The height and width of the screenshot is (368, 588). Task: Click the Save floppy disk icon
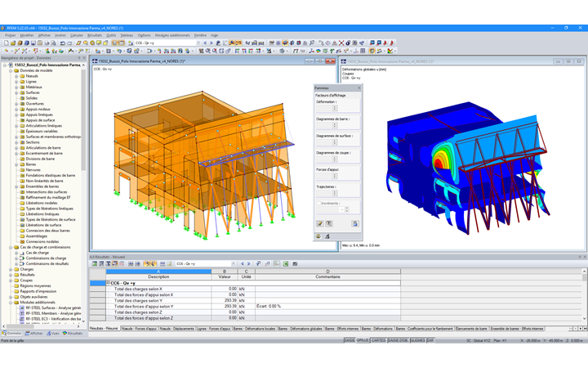click(x=33, y=43)
